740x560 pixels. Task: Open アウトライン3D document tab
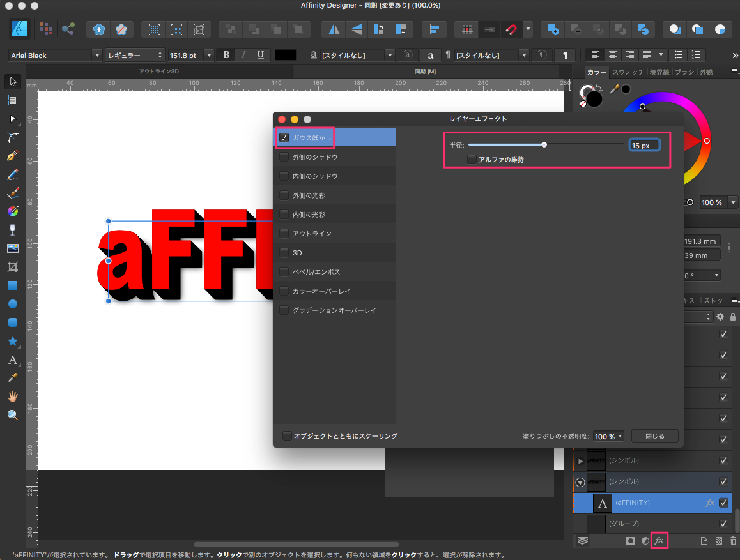pos(159,71)
